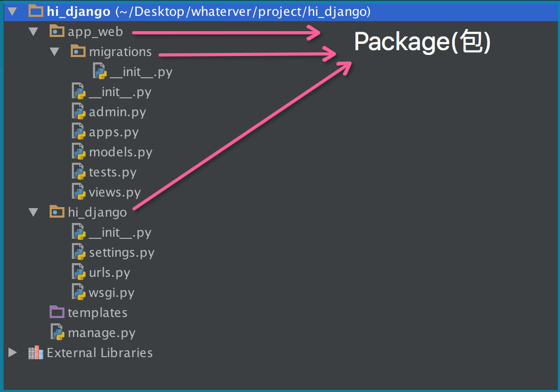Click the purple templates folder icon

pyautogui.click(x=57, y=312)
